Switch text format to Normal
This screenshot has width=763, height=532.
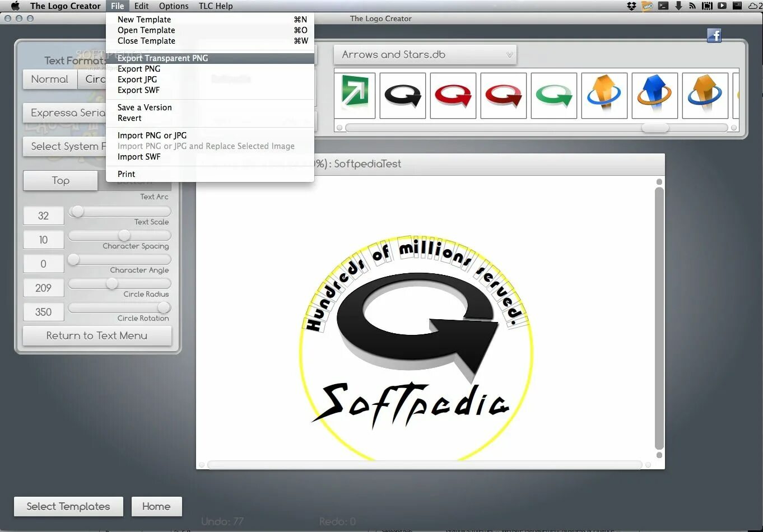click(x=50, y=80)
